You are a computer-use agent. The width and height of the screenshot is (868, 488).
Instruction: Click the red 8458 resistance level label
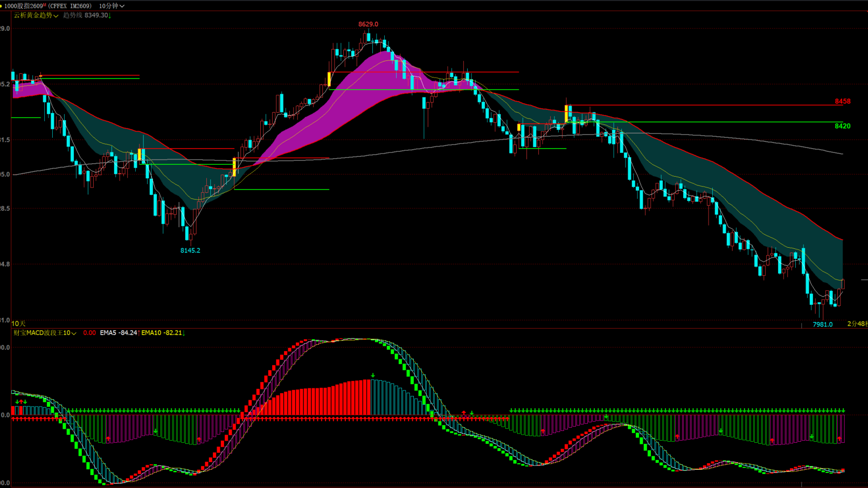(x=843, y=101)
